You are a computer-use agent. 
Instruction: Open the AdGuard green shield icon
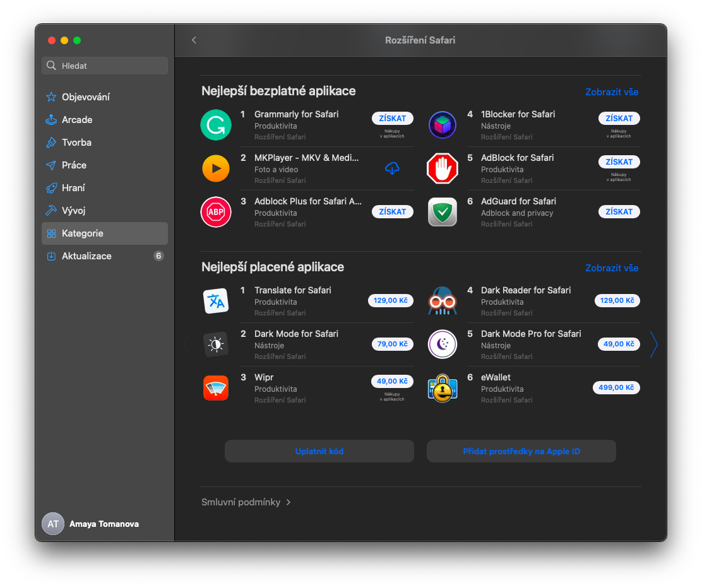(x=443, y=211)
